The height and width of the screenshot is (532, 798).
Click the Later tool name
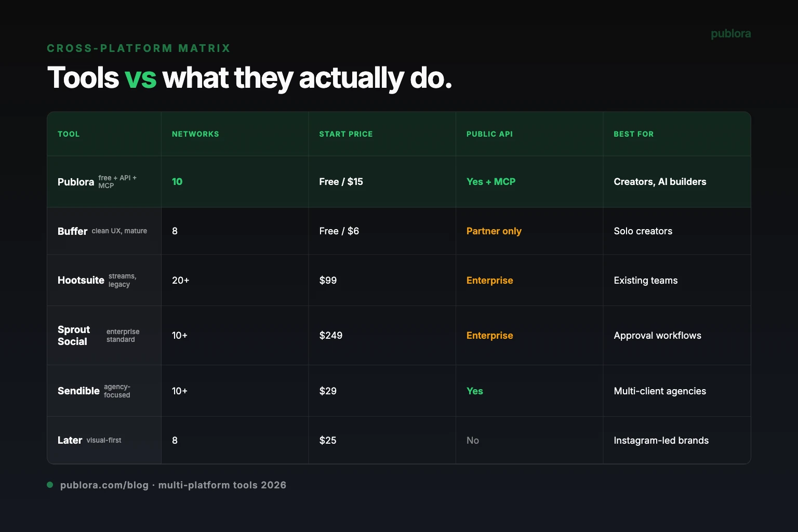pyautogui.click(x=70, y=441)
